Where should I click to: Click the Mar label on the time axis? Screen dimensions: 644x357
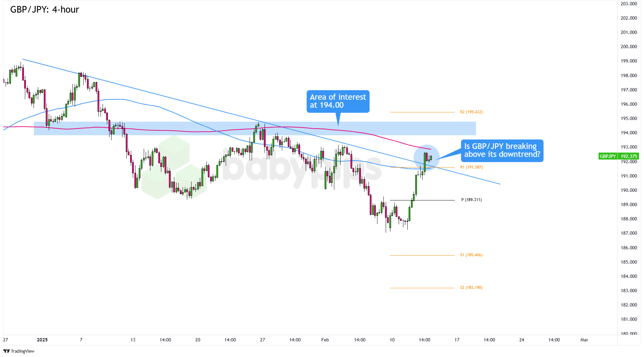pyautogui.click(x=584, y=340)
